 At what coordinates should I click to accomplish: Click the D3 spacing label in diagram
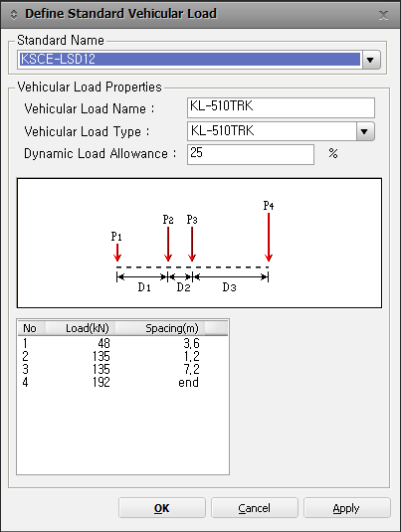[x=229, y=287]
